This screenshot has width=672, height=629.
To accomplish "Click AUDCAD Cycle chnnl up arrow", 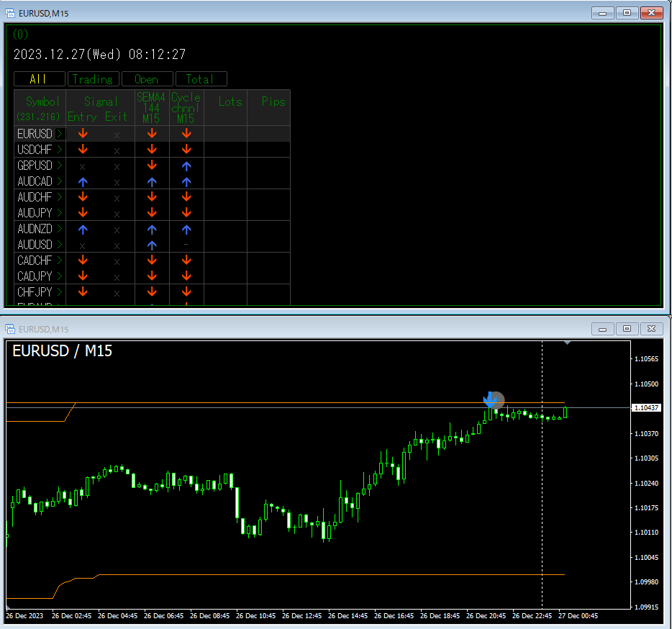I will pos(186,182).
